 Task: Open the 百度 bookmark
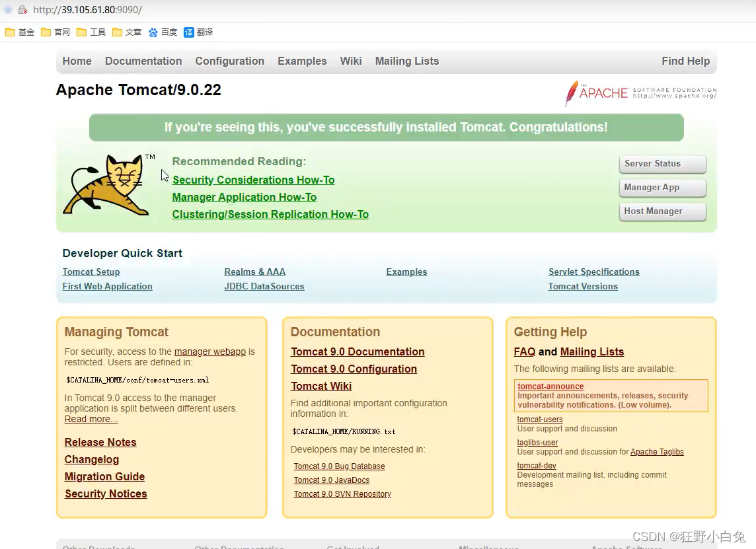[163, 32]
